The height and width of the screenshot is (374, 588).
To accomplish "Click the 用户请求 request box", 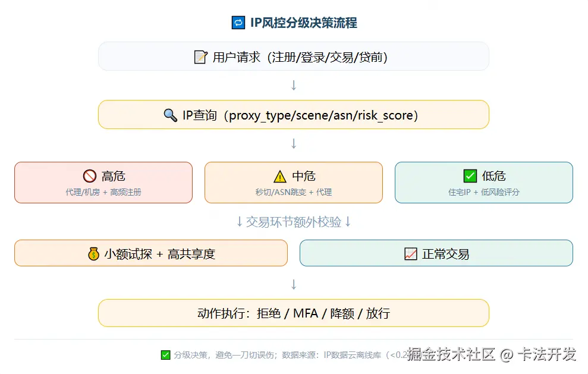I will 293,56.
